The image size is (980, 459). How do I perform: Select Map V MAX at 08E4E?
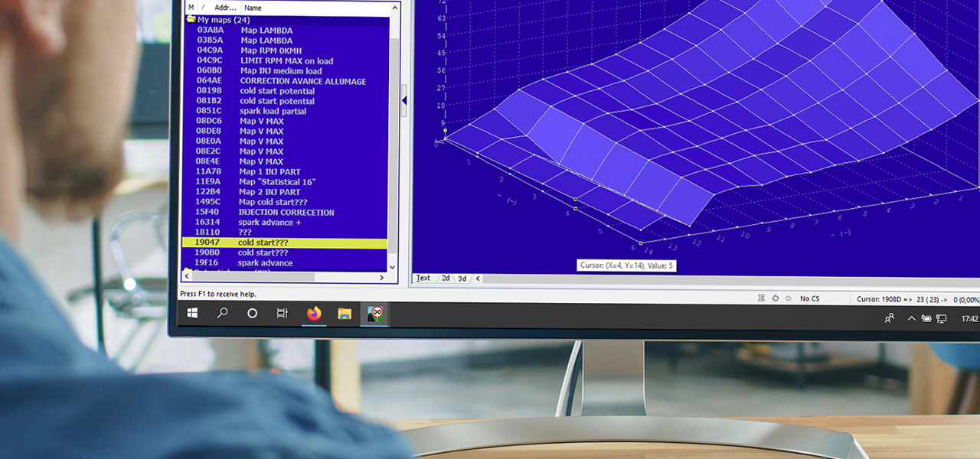[x=286, y=161]
